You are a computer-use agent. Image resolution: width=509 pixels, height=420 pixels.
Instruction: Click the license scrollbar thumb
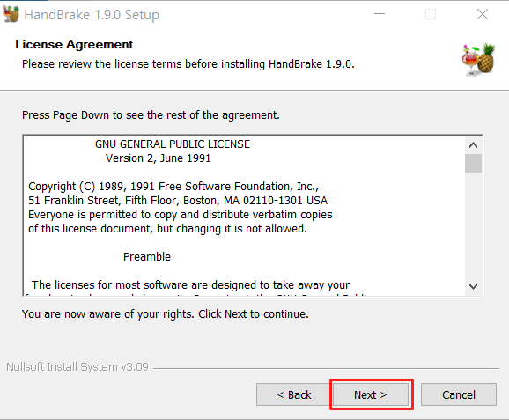tap(473, 164)
